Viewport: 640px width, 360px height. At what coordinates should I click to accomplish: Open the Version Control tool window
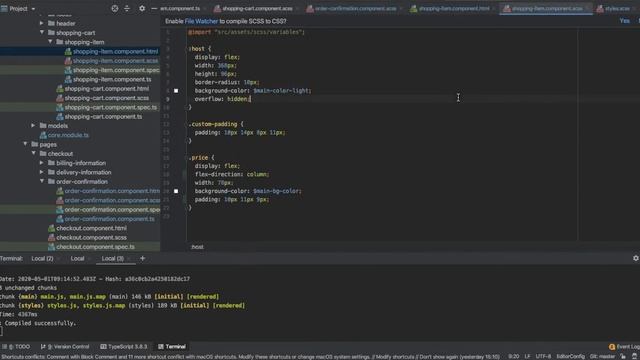point(65,347)
